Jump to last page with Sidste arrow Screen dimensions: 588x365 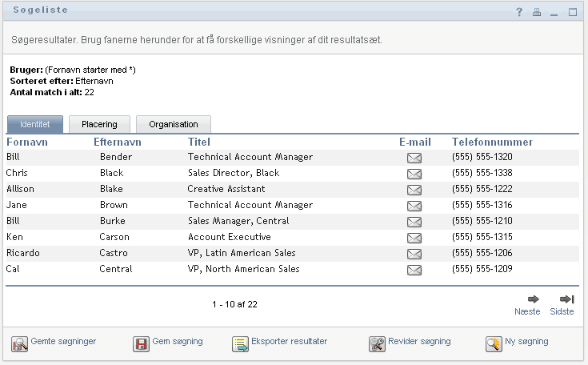567,299
